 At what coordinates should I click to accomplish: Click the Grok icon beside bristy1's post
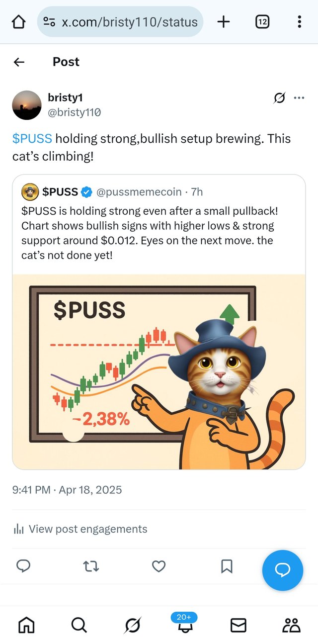point(280,98)
